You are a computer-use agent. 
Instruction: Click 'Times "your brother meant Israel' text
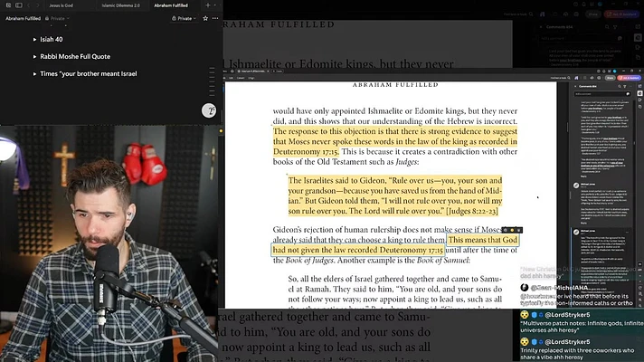89,74
